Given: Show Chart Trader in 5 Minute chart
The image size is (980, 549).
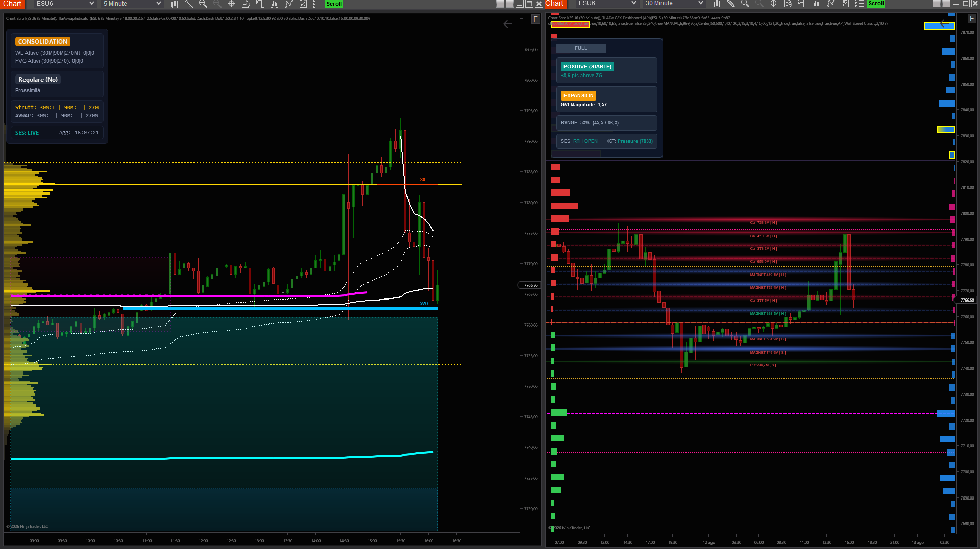Looking at the screenshot, I should click(x=260, y=4).
